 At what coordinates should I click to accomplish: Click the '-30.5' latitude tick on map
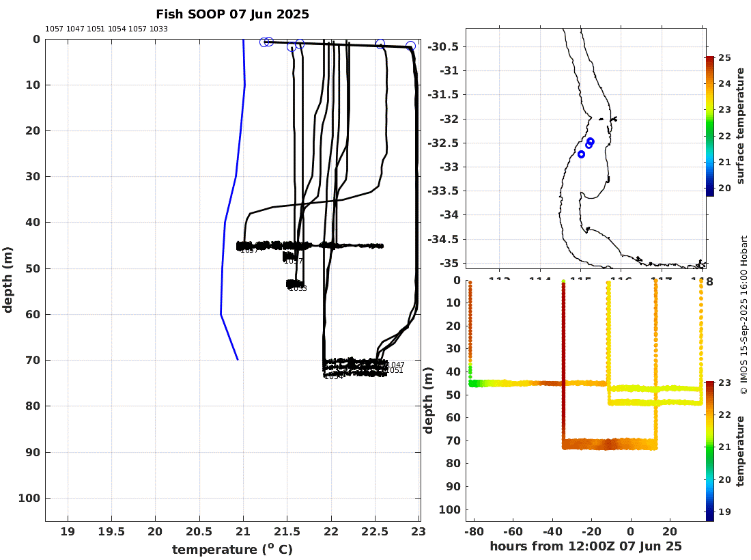(x=443, y=46)
